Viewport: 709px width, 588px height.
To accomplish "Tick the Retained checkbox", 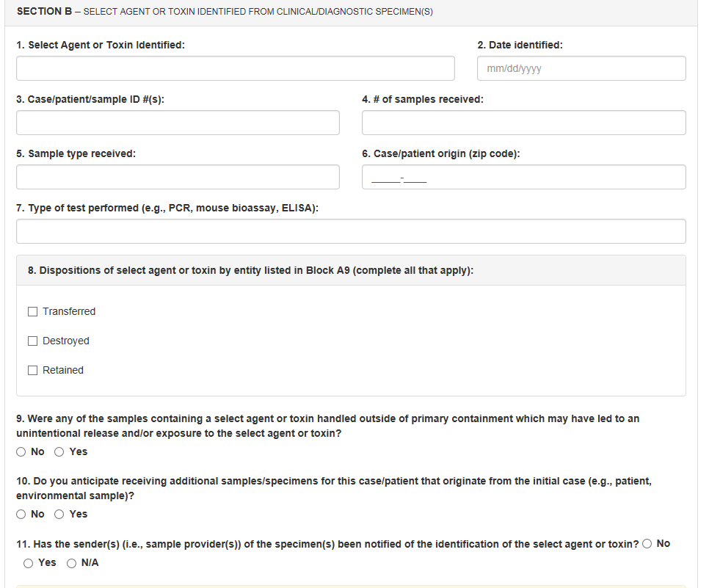I will click(33, 370).
